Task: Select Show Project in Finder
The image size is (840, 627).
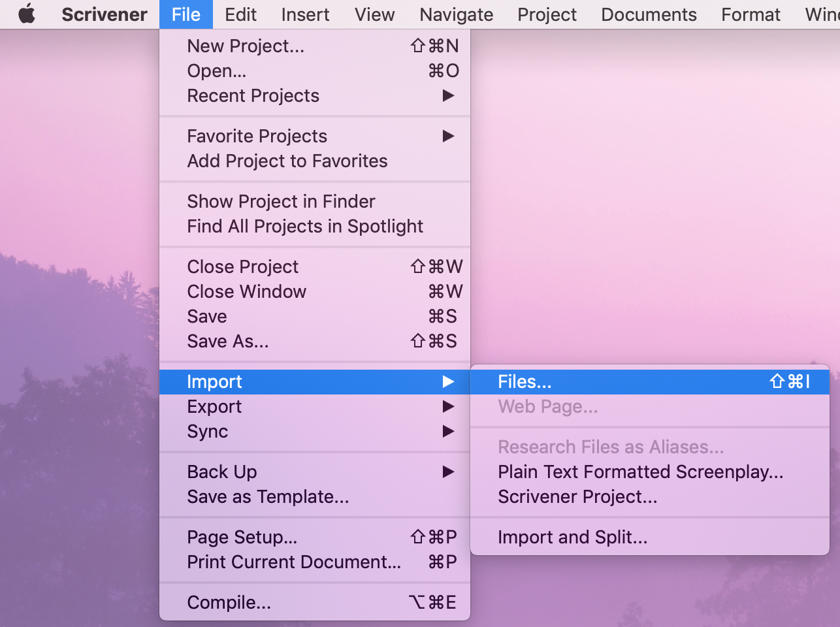Action: tap(315, 201)
